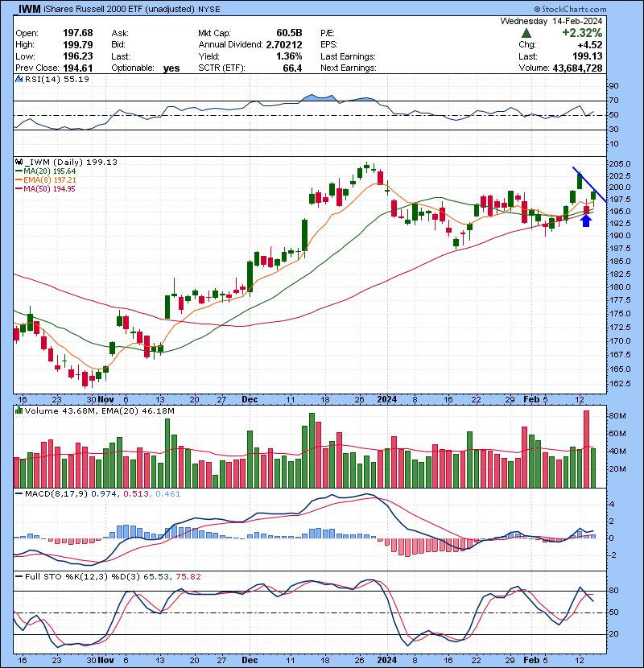Click the Yield value 1.36%
644x668 pixels.
[289, 56]
